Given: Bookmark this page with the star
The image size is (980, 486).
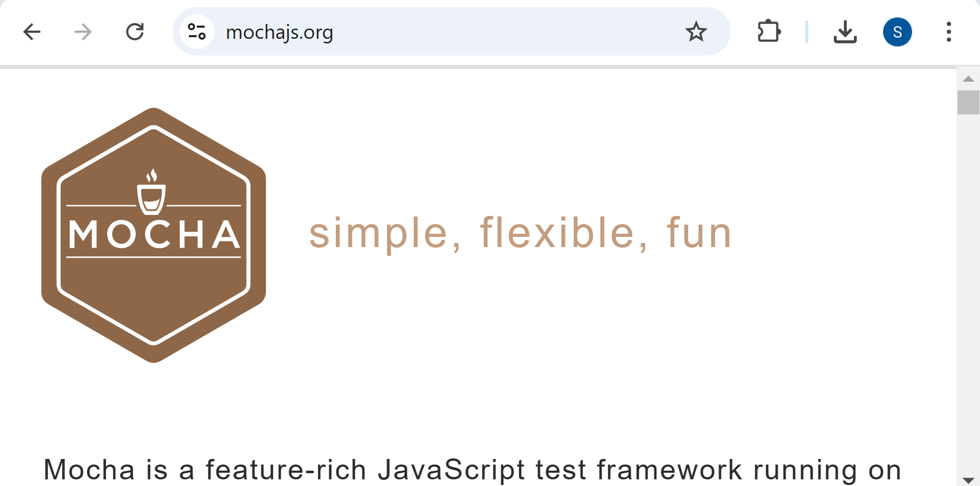Looking at the screenshot, I should point(696,32).
